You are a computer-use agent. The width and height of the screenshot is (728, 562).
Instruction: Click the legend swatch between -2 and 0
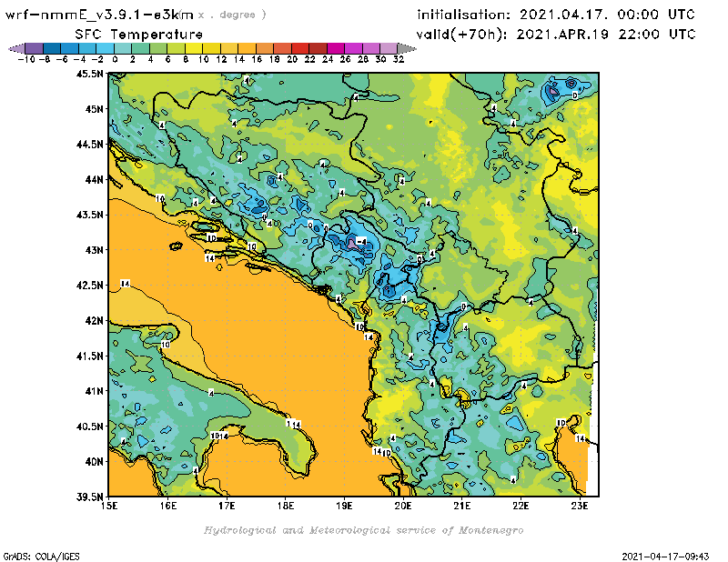tap(105, 48)
